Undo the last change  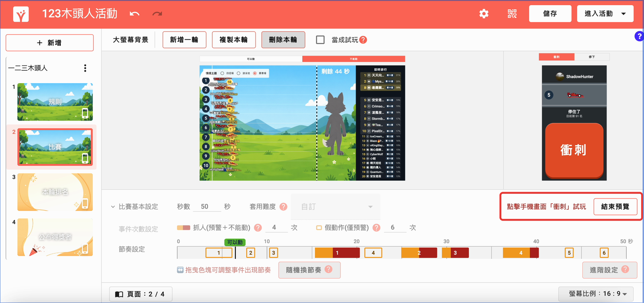pyautogui.click(x=134, y=14)
